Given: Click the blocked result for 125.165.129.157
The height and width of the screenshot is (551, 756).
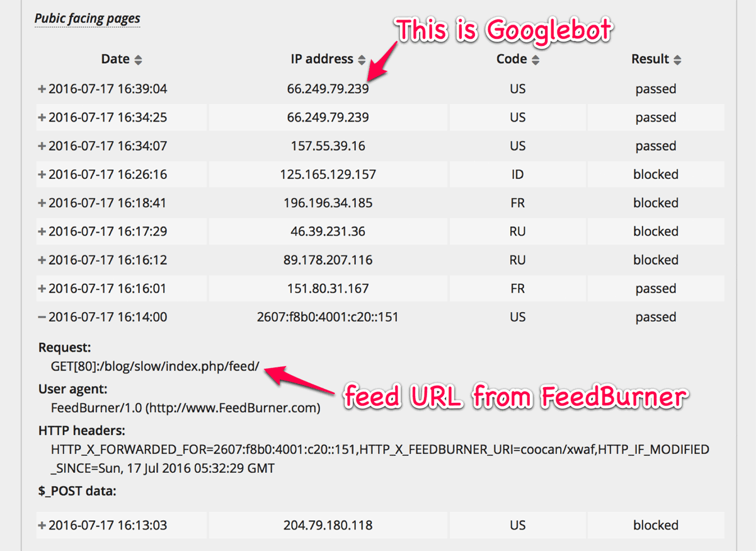Looking at the screenshot, I should tap(656, 175).
